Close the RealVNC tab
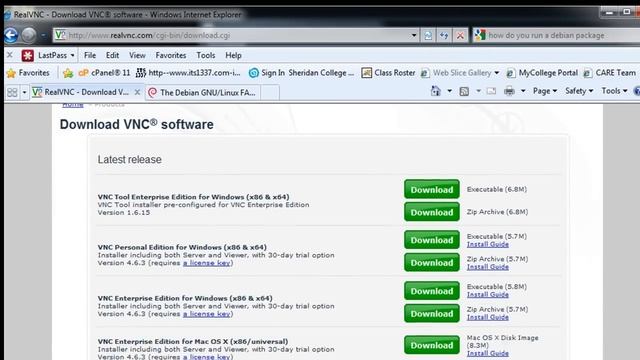Viewport: 640px width, 360px height. [x=138, y=92]
